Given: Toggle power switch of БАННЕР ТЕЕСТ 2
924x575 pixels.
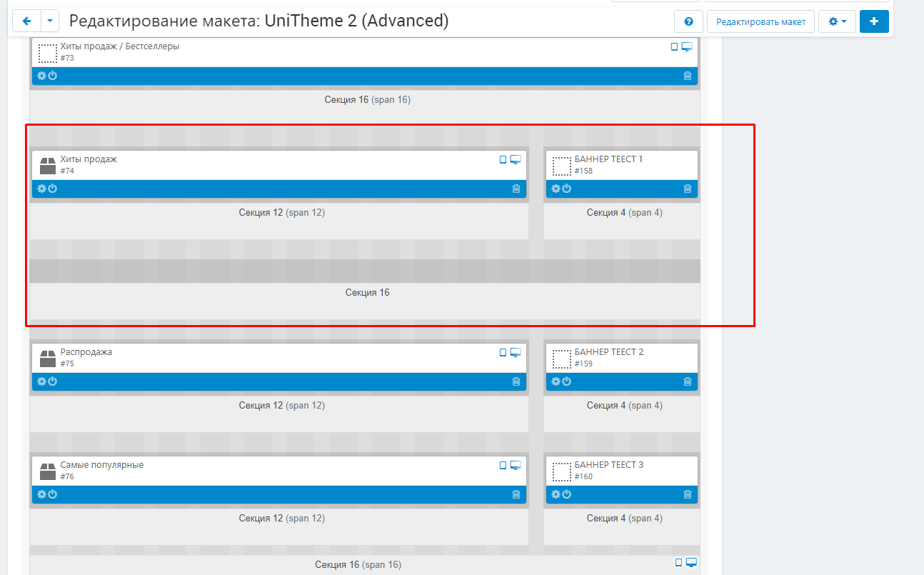Looking at the screenshot, I should tap(566, 381).
